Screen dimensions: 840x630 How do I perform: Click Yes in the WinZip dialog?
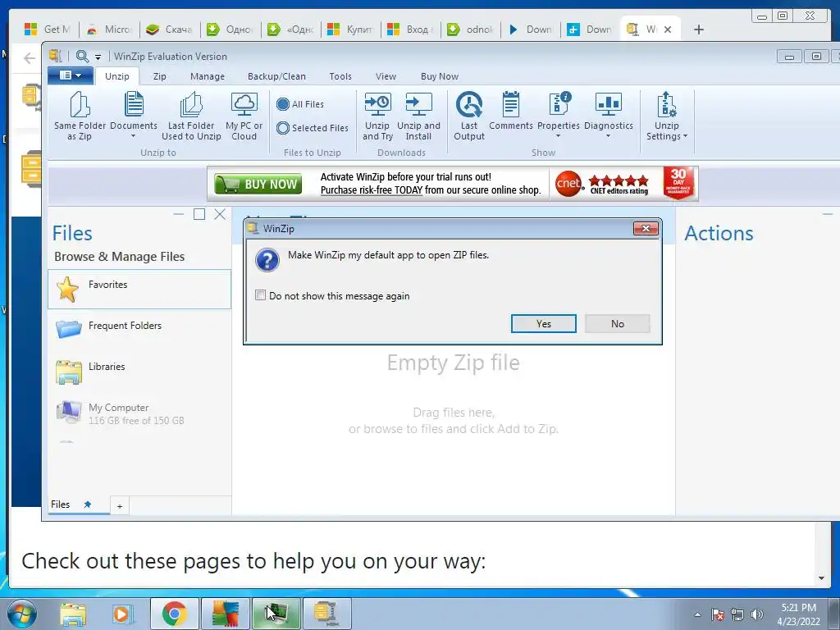click(543, 323)
